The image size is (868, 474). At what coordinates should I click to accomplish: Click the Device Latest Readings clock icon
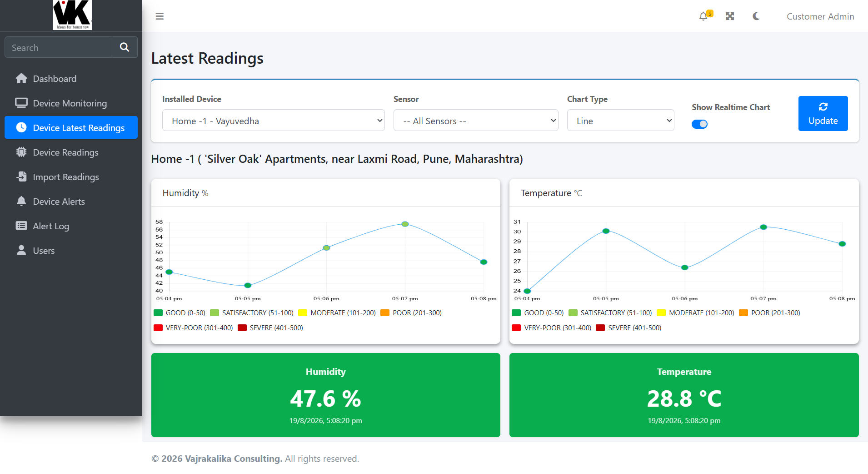point(21,128)
